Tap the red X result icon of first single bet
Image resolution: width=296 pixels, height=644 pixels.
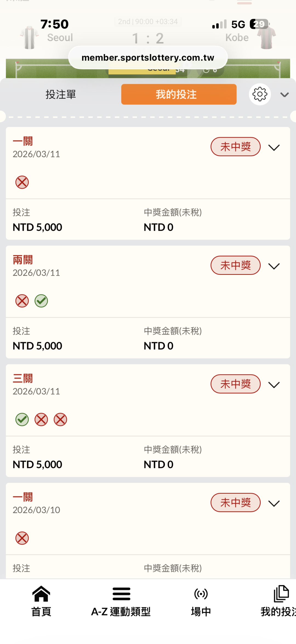22,182
